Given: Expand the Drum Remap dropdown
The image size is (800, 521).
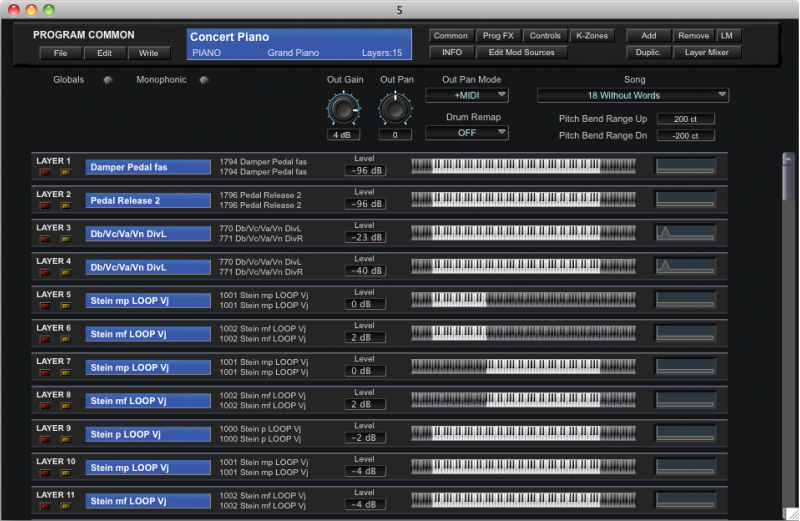Looking at the screenshot, I should (x=467, y=133).
